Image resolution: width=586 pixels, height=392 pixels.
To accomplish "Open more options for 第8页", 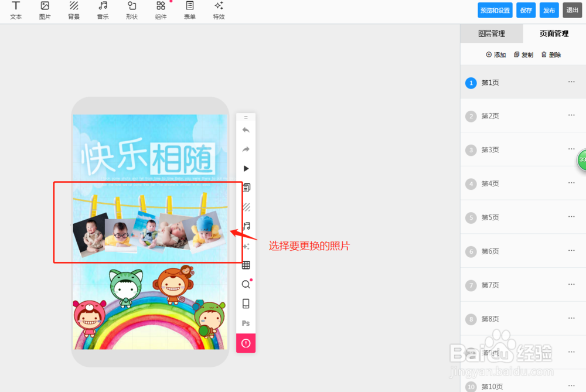I will click(x=571, y=318).
